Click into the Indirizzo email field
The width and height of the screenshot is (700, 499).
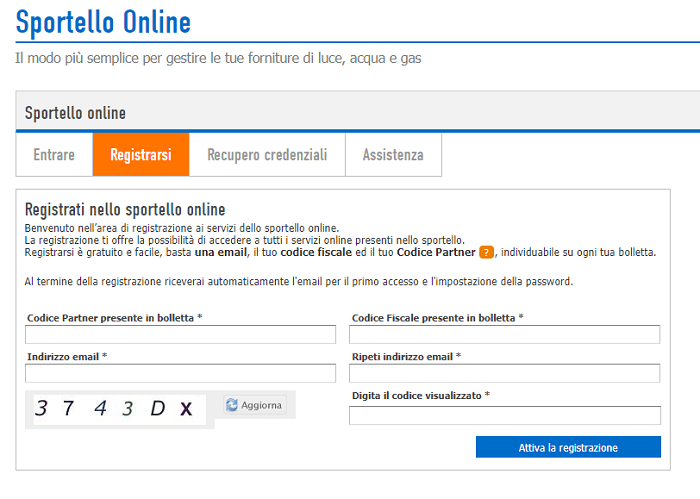(180, 373)
